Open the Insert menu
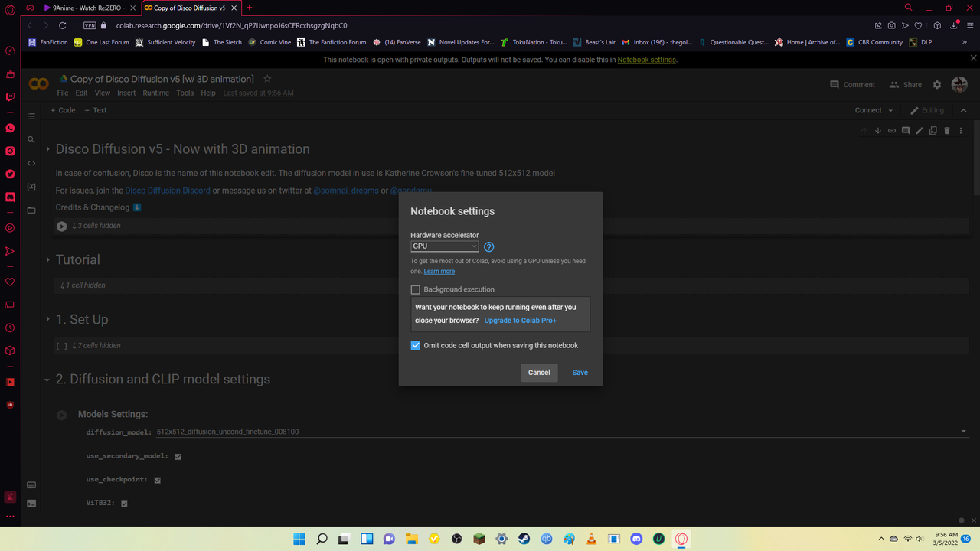980x551 pixels. (x=126, y=93)
